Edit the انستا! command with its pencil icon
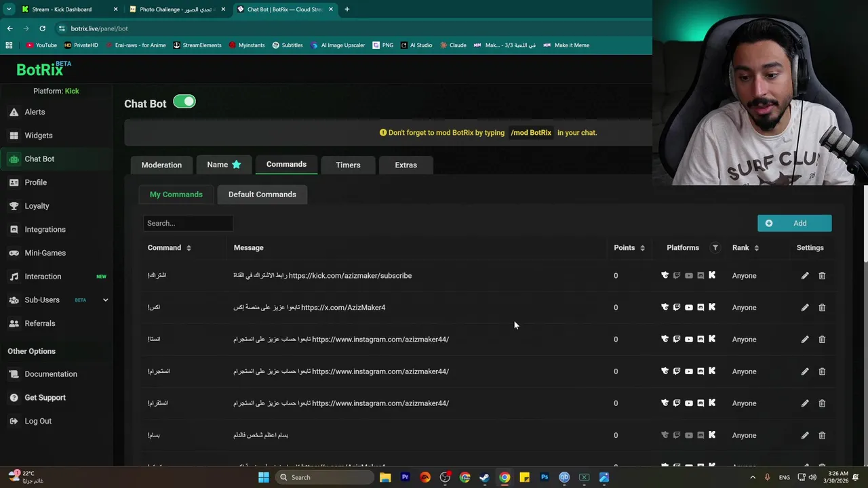Screen dimensions: 868x488 coord(805,340)
